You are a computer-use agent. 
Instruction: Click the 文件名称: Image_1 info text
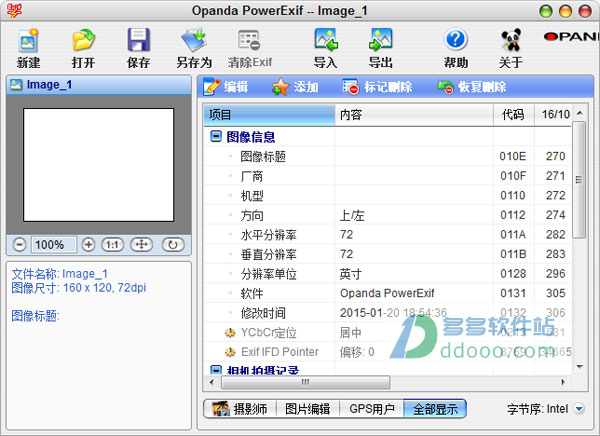click(60, 274)
